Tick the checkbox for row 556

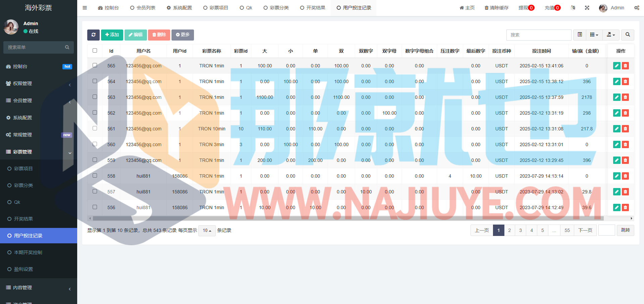click(x=95, y=207)
